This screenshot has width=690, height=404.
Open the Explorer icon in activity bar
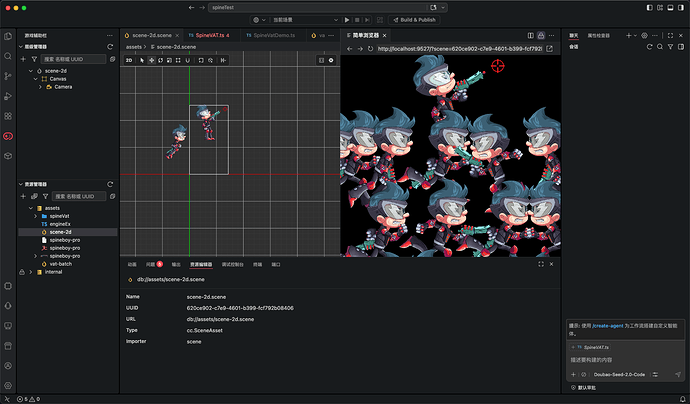tap(8, 36)
